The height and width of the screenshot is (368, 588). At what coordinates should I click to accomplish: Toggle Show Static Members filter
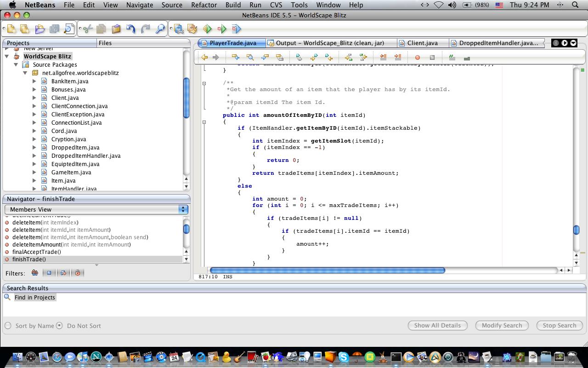point(63,273)
